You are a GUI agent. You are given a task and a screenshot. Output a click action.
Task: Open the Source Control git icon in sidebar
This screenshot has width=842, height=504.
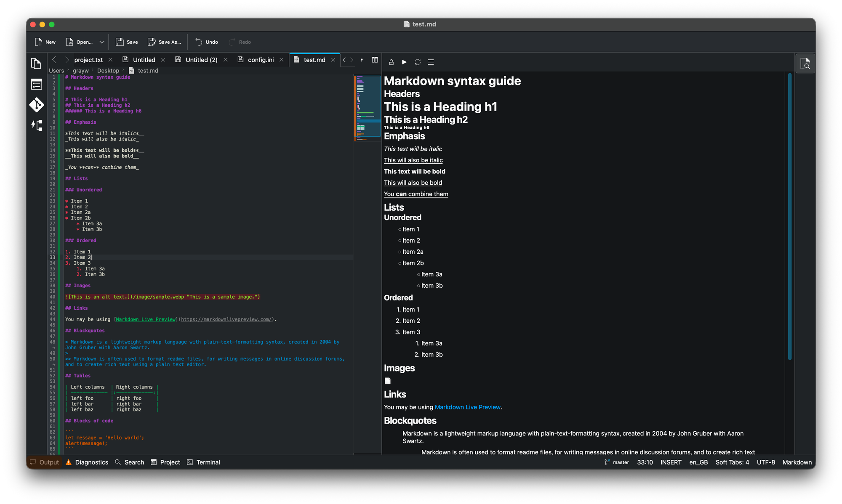tap(37, 105)
